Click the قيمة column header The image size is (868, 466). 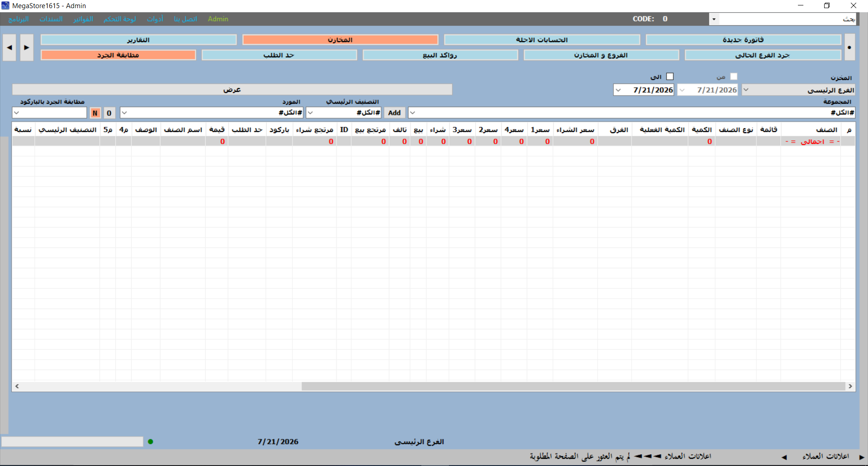217,130
